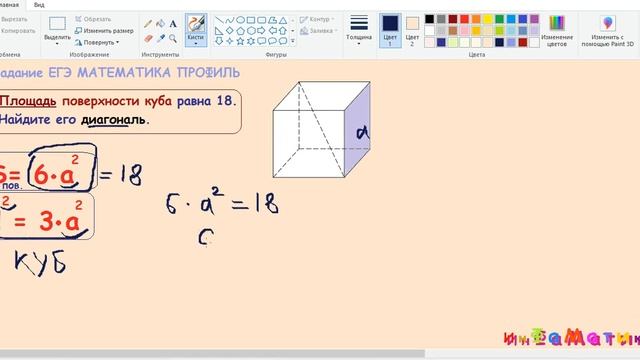Viewport: 640px width, 360px height.
Task: Click Изменить размер resize button
Action: (104, 31)
